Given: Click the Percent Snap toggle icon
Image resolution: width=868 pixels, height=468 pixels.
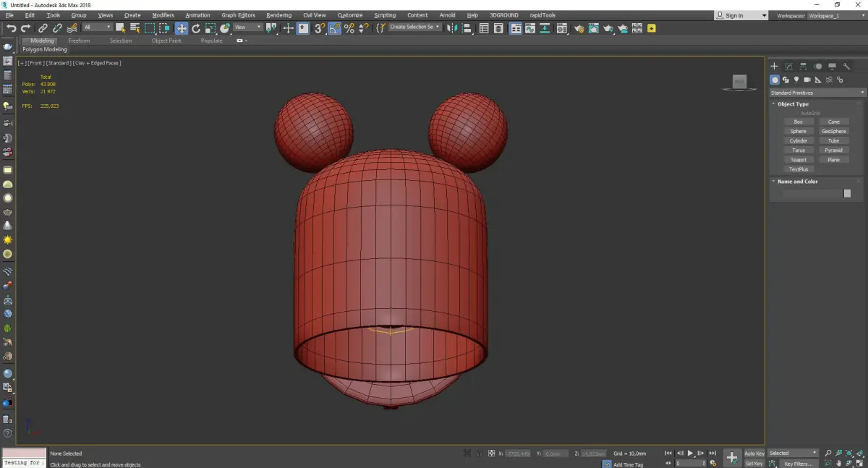Looking at the screenshot, I should (x=349, y=28).
